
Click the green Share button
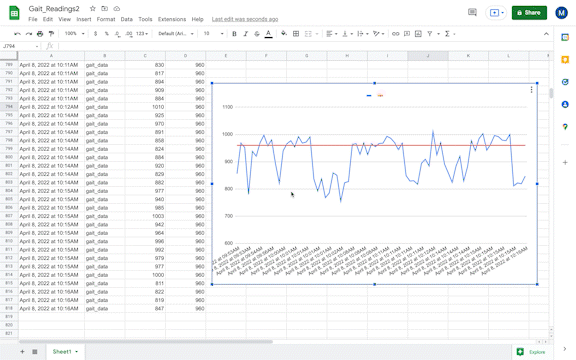pos(529,13)
